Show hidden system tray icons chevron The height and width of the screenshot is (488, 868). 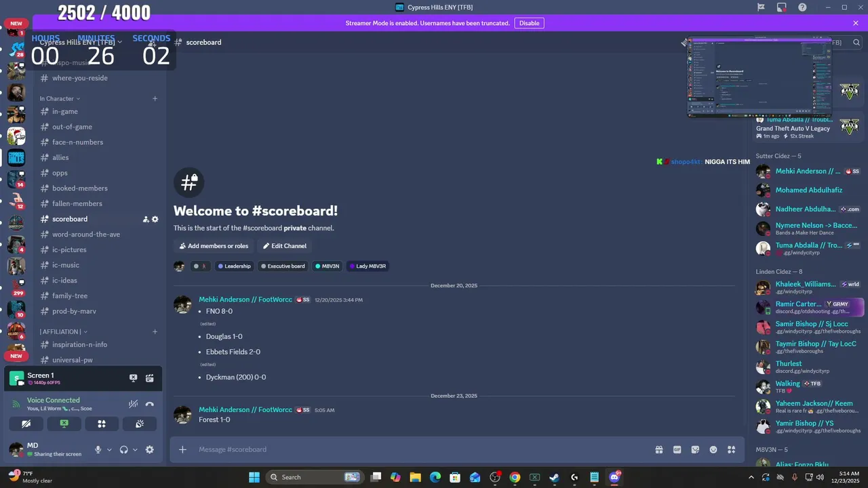coord(751,477)
